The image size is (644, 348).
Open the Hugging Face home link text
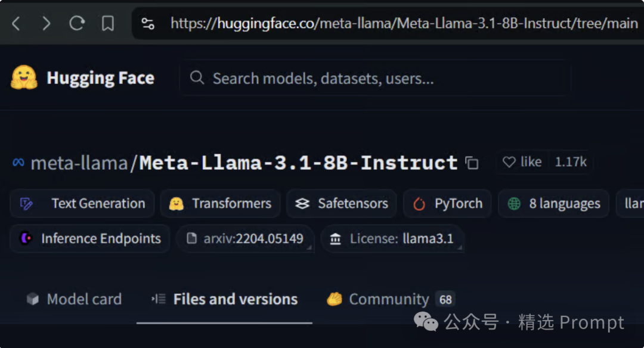pos(100,78)
